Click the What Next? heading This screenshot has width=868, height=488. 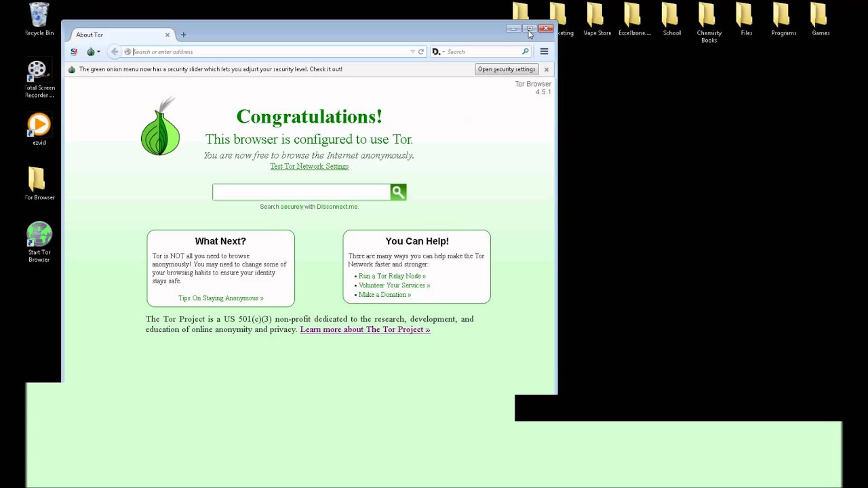pyautogui.click(x=220, y=241)
